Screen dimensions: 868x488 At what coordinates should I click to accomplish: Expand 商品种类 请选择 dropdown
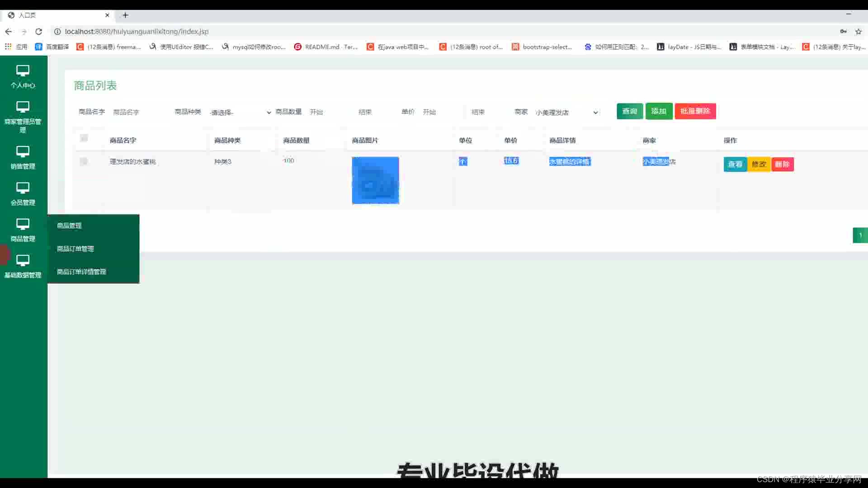(240, 112)
